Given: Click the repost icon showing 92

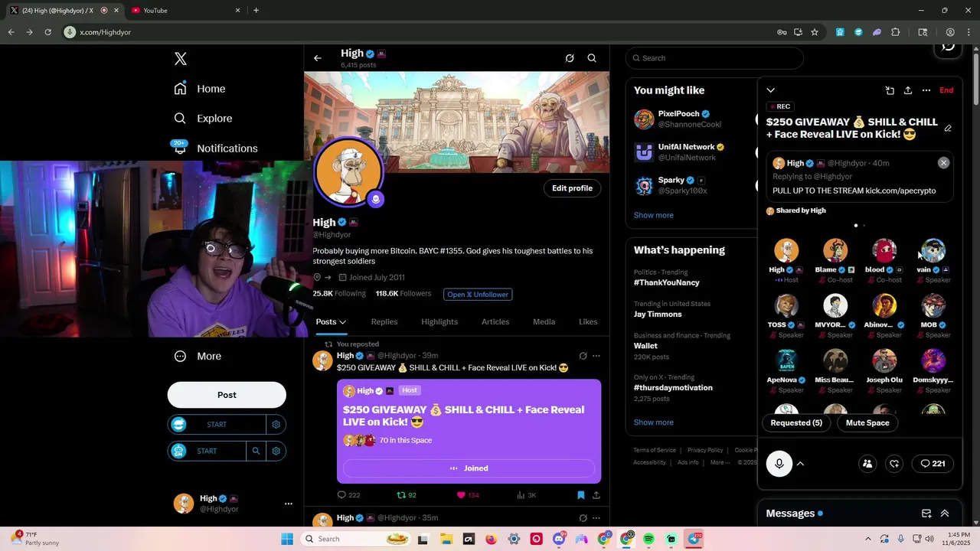Looking at the screenshot, I should pyautogui.click(x=407, y=495).
